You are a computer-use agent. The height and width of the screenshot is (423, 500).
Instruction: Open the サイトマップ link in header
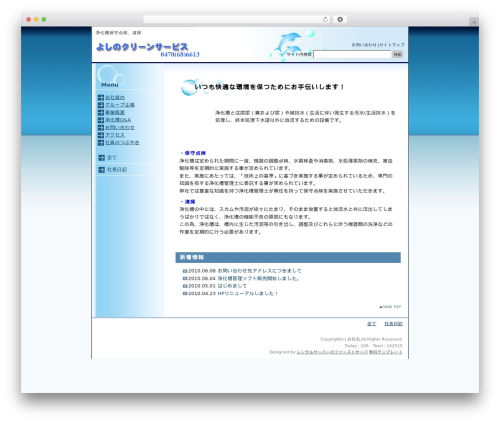click(x=392, y=45)
